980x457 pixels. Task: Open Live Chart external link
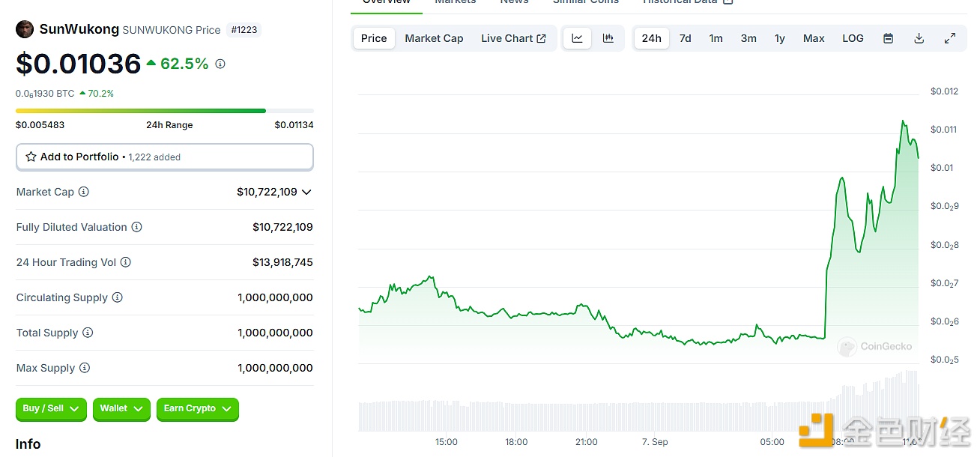click(x=514, y=38)
